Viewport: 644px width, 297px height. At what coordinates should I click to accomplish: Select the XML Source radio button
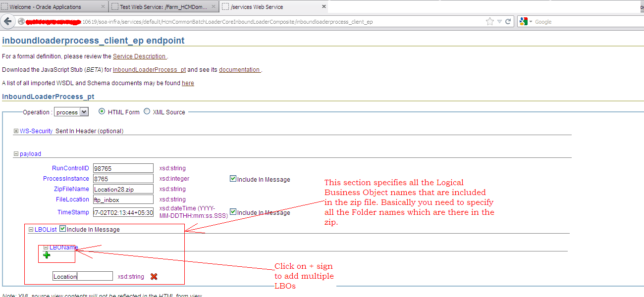coord(147,111)
